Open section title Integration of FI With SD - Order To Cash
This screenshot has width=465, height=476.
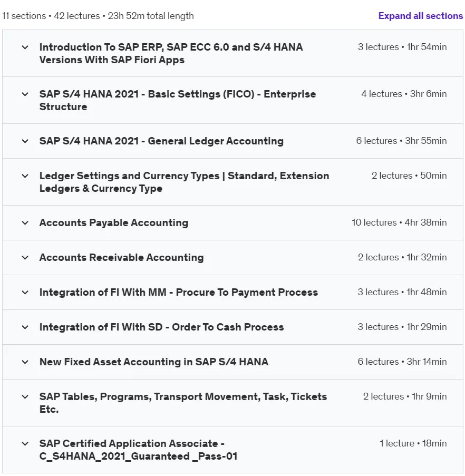pyautogui.click(x=161, y=327)
